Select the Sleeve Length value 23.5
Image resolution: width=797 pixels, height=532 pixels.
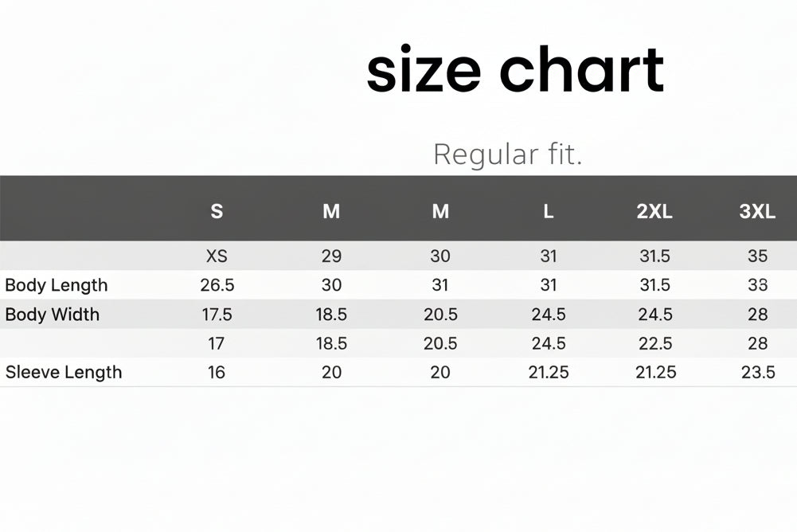coord(758,372)
